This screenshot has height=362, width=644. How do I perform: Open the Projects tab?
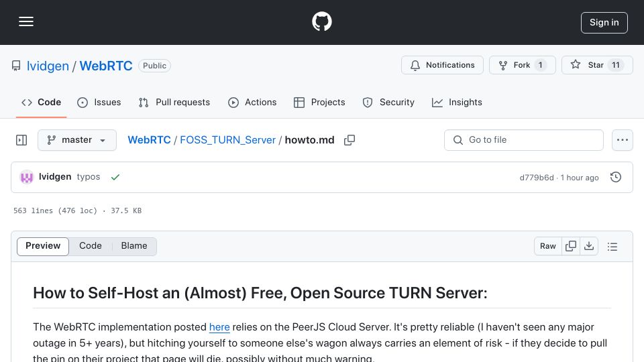(319, 102)
